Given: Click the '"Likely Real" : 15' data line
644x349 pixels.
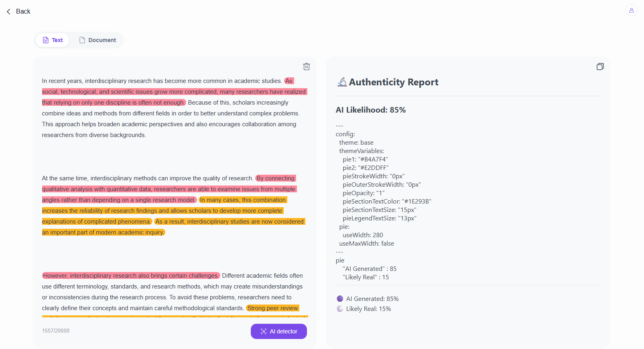Looking at the screenshot, I should [366, 277].
